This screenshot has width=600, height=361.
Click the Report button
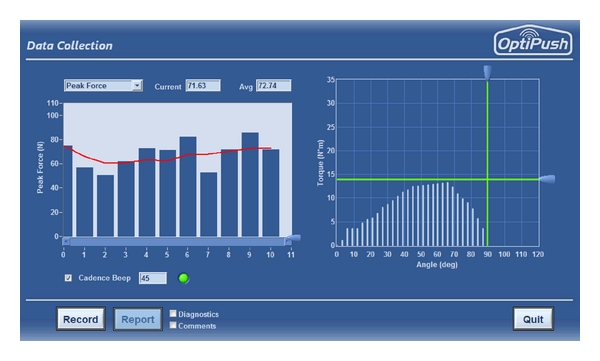pyautogui.click(x=138, y=319)
